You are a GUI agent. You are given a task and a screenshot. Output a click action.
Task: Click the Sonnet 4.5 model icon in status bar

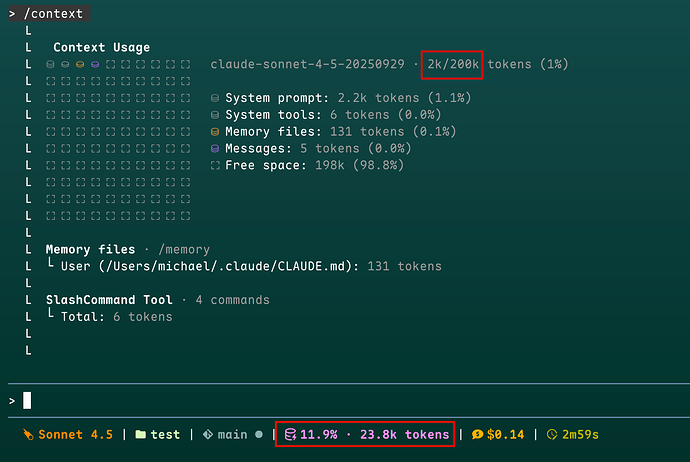tap(28, 435)
